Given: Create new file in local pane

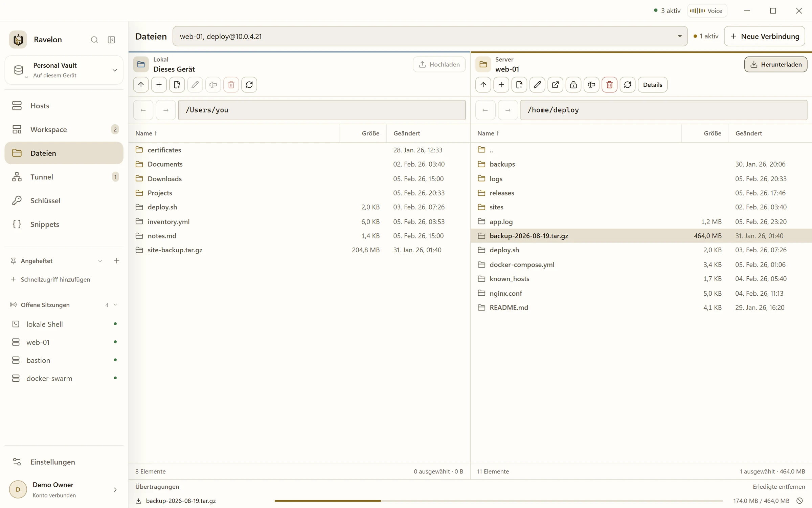Looking at the screenshot, I should tap(177, 85).
